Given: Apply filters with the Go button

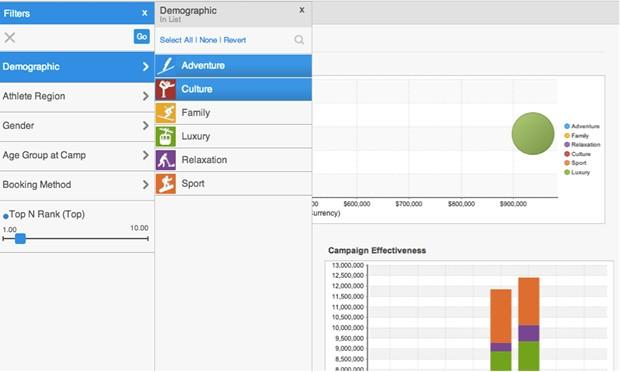Looking at the screenshot, I should [x=142, y=37].
